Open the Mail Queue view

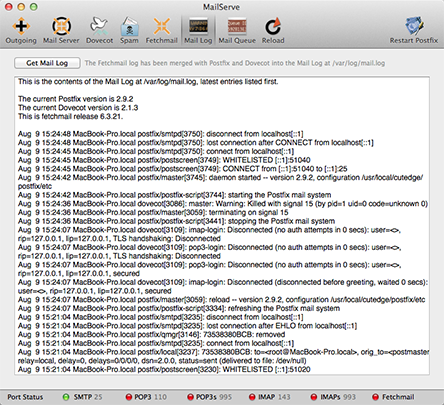pyautogui.click(x=237, y=31)
